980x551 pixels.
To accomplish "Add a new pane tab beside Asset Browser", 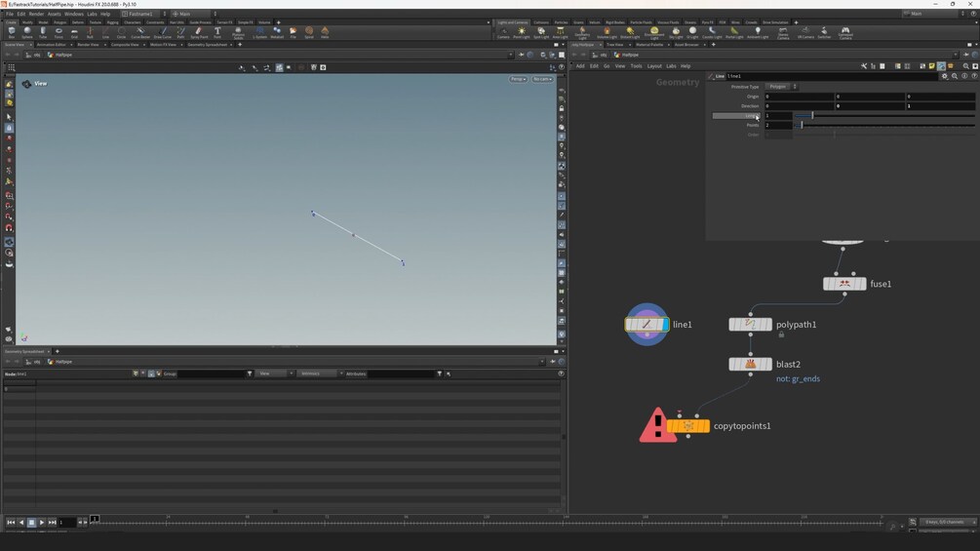I will (x=713, y=45).
